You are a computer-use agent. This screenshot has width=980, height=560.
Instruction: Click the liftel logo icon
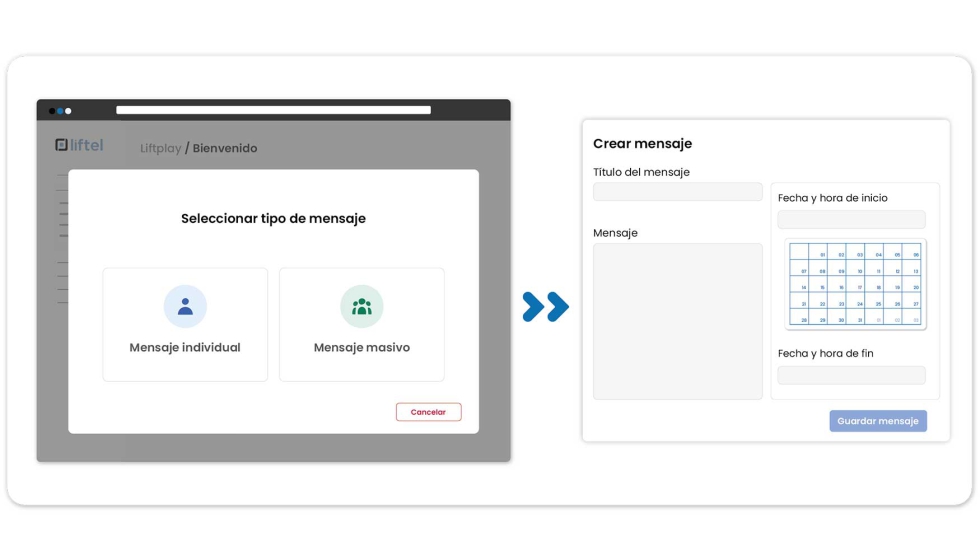coord(62,145)
